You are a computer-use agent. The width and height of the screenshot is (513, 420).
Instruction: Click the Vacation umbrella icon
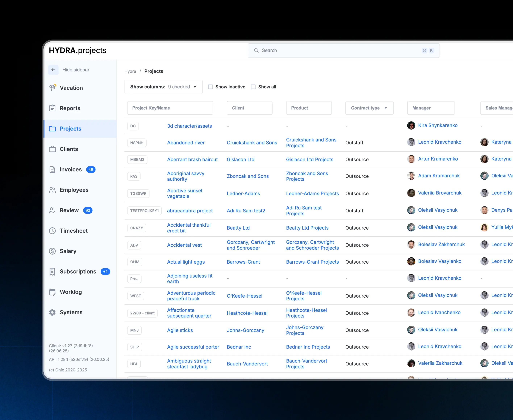click(x=53, y=88)
